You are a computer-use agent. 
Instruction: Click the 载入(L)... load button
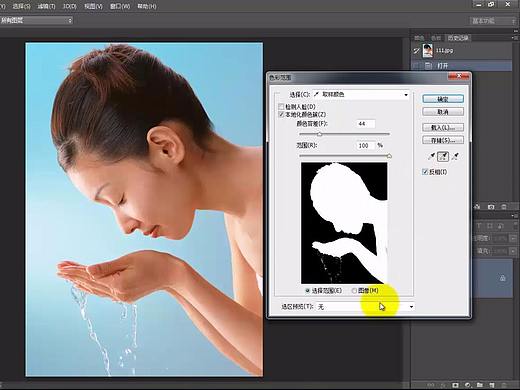pyautogui.click(x=443, y=127)
